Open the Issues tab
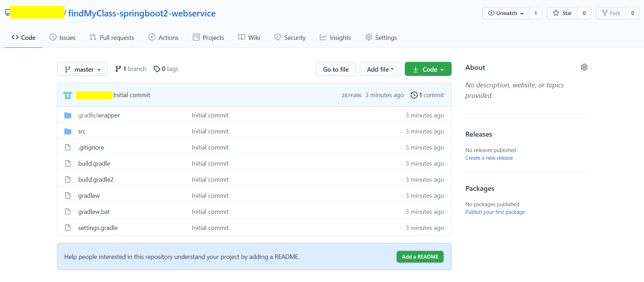The height and width of the screenshot is (282, 644). [x=63, y=37]
